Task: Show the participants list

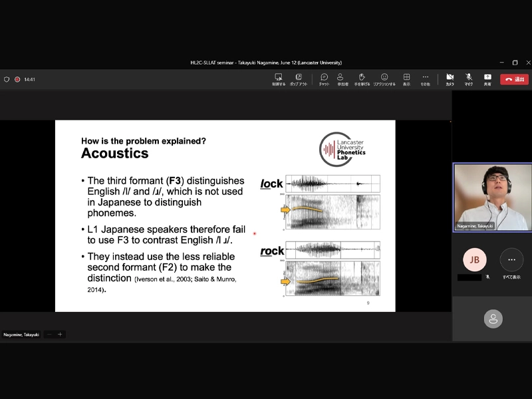Action: click(342, 78)
